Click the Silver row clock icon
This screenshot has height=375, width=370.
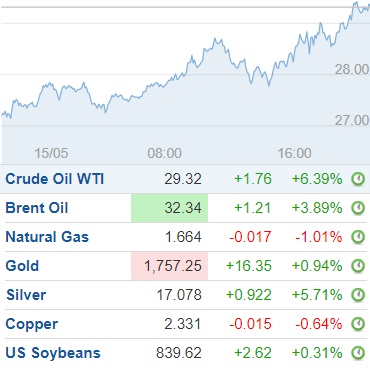pos(358,295)
